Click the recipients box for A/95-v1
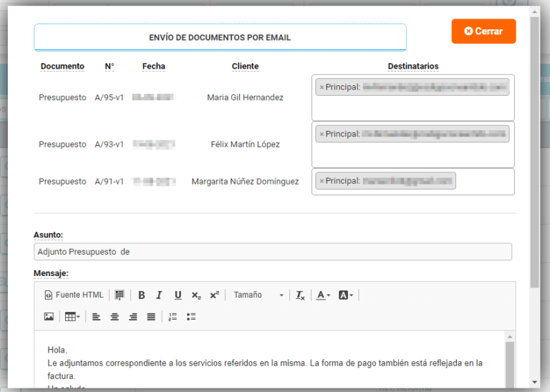The image size is (550, 392). point(412,98)
